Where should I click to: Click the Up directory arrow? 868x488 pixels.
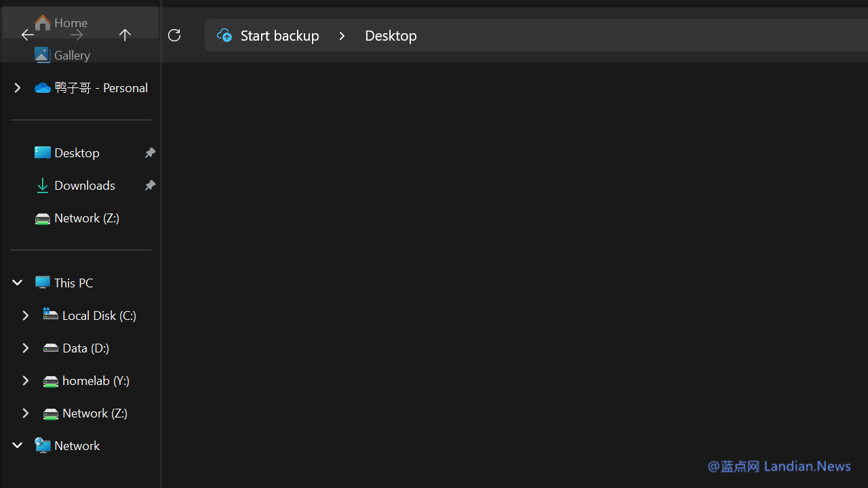pos(125,35)
